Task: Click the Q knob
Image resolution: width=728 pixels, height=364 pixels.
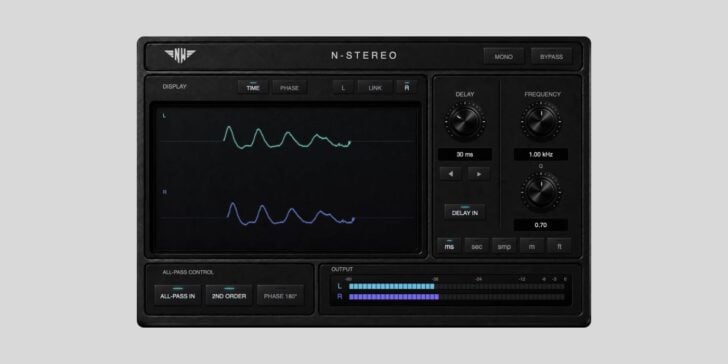Action: [x=541, y=192]
